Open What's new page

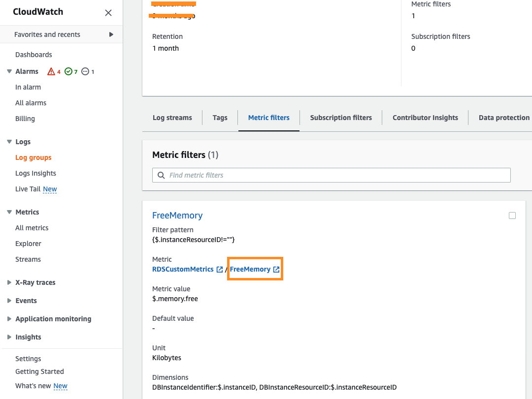pyautogui.click(x=33, y=386)
